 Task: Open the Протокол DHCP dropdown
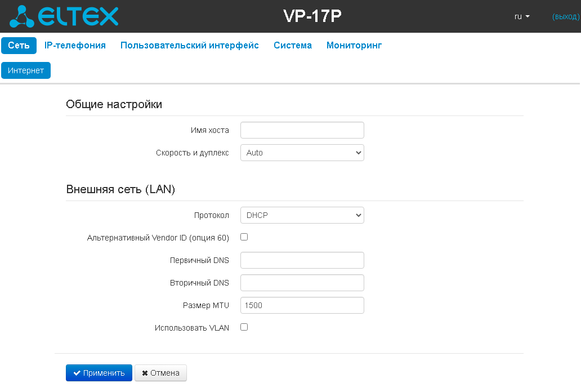(x=302, y=215)
